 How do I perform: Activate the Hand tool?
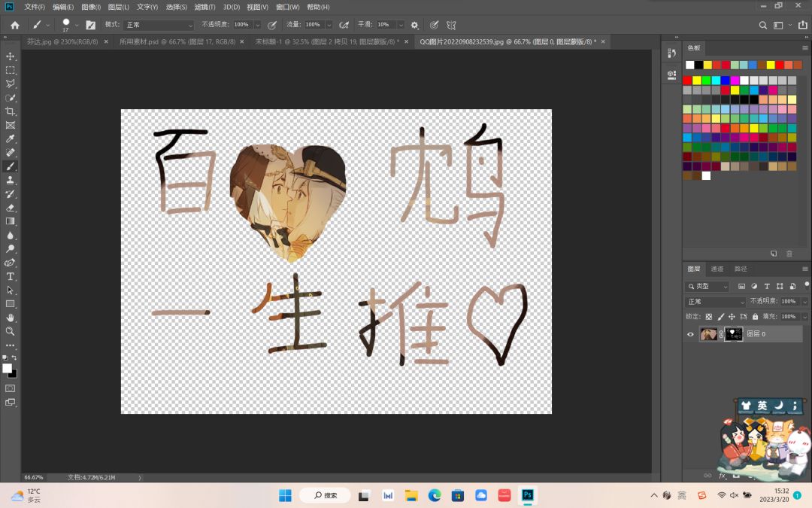coord(11,318)
